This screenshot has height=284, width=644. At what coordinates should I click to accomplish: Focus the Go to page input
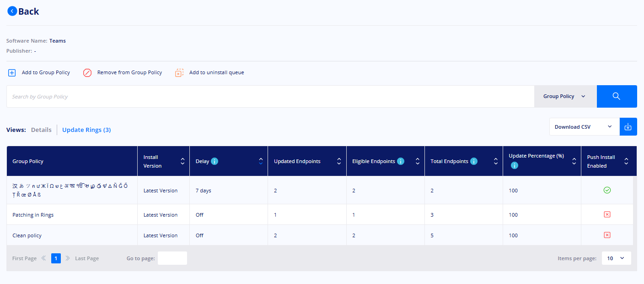coord(172,258)
